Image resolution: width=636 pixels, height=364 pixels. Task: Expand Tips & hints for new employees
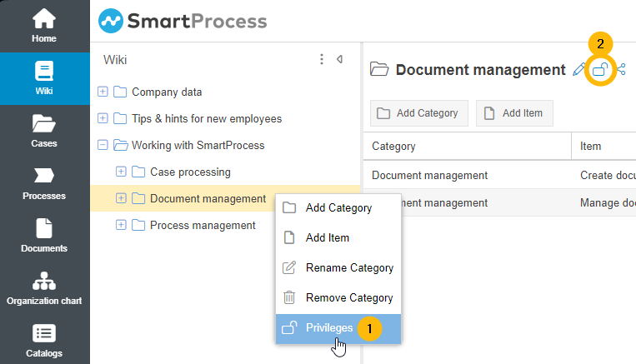(x=103, y=118)
